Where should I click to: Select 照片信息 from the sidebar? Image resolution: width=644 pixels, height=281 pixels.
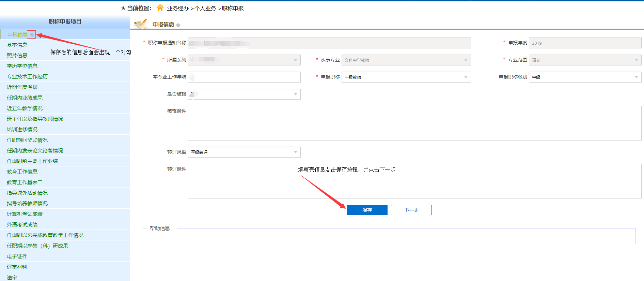(x=17, y=56)
